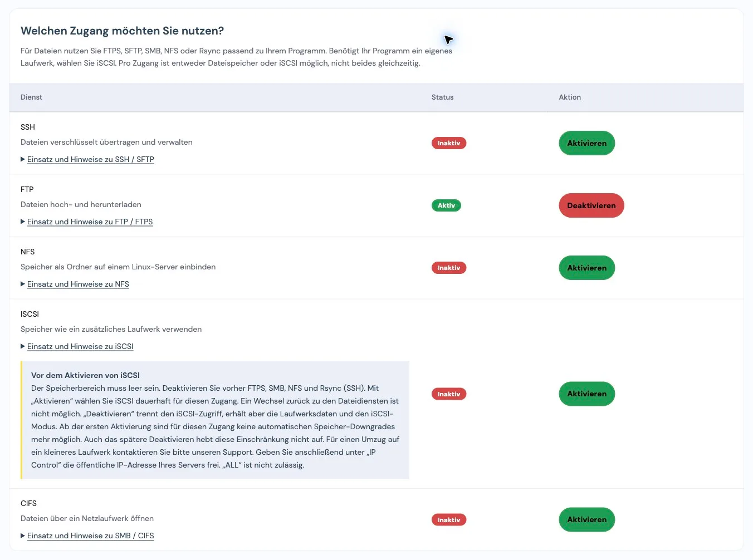Image resolution: width=753 pixels, height=560 pixels.
Task: Click the 'Status' column header
Action: 442,97
